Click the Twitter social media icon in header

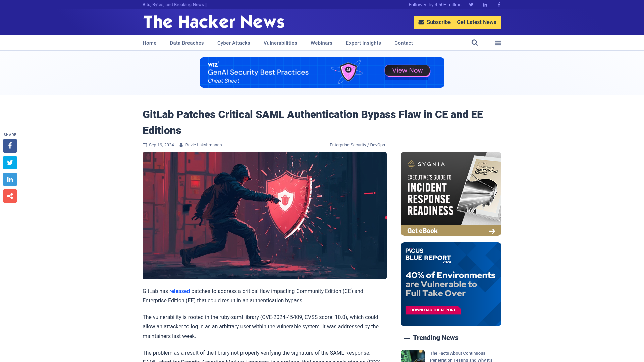coord(471,4)
